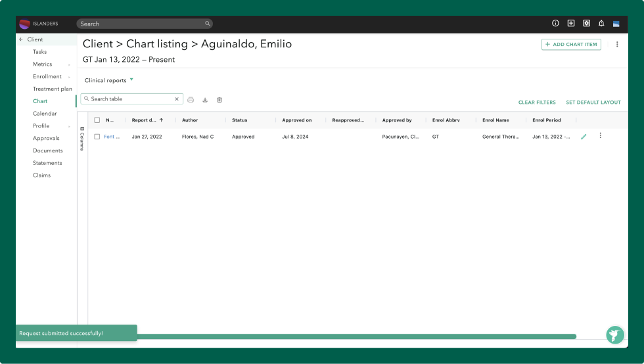Open Claims in the sidebar

[41, 175]
